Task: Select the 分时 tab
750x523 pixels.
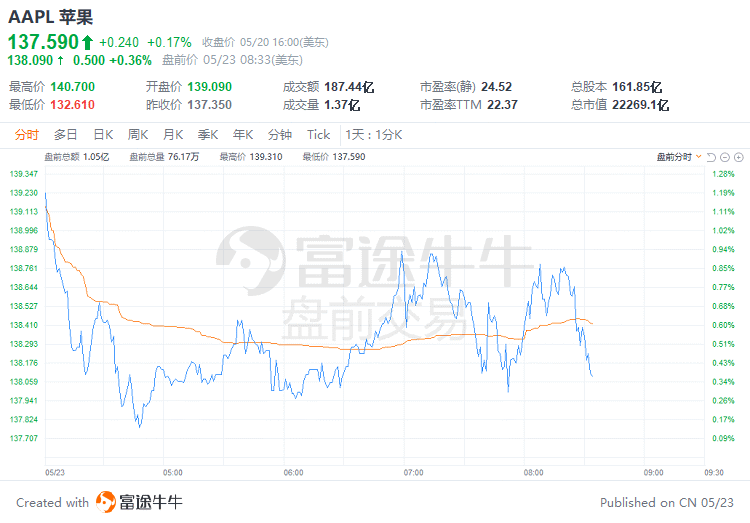Action: coord(26,134)
